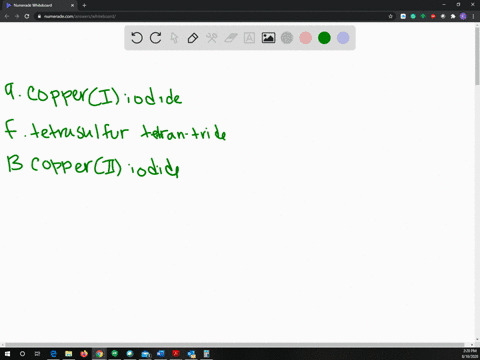Select the pen drawing tool

(193, 38)
